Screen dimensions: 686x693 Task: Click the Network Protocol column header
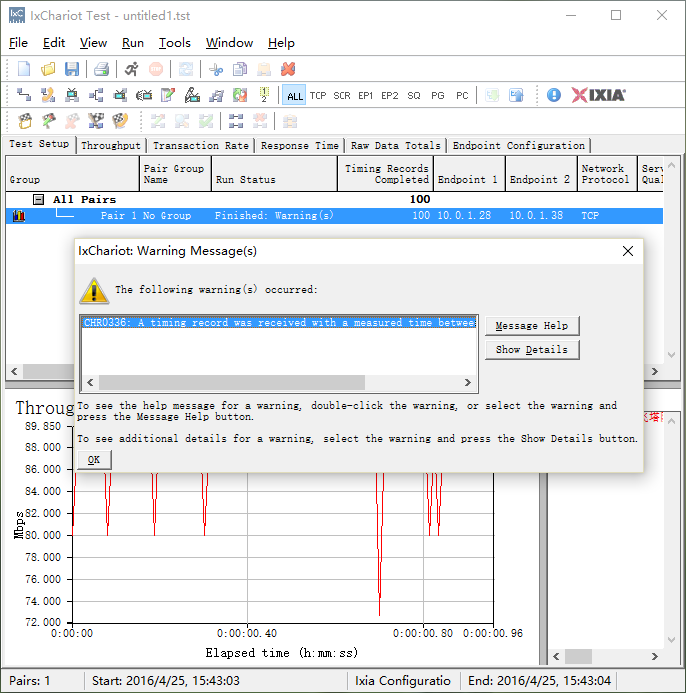point(607,174)
